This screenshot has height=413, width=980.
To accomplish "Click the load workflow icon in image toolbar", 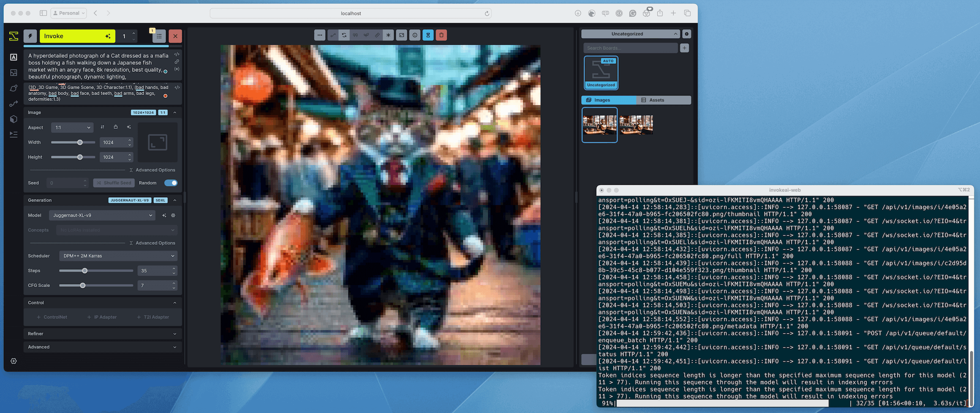I will pyautogui.click(x=333, y=35).
